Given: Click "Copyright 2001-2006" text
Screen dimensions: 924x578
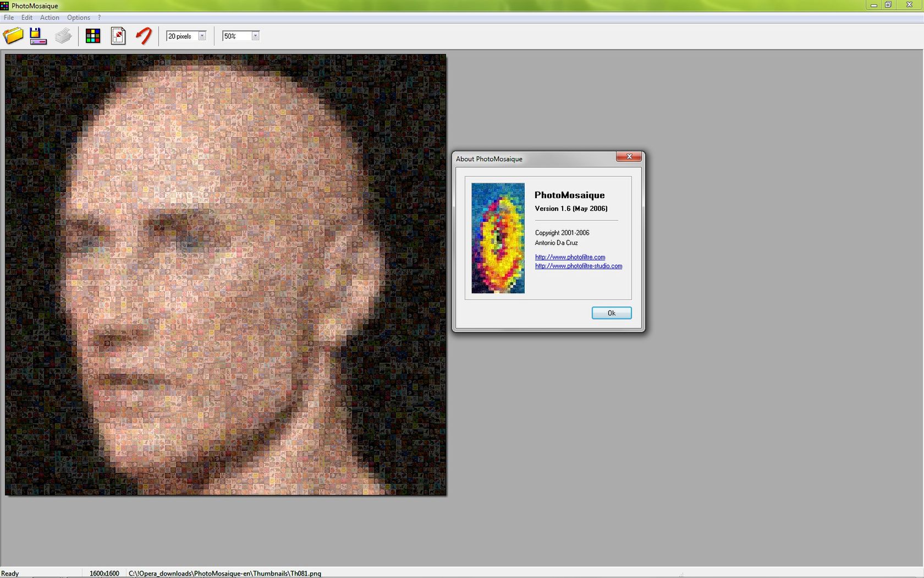Looking at the screenshot, I should (562, 233).
